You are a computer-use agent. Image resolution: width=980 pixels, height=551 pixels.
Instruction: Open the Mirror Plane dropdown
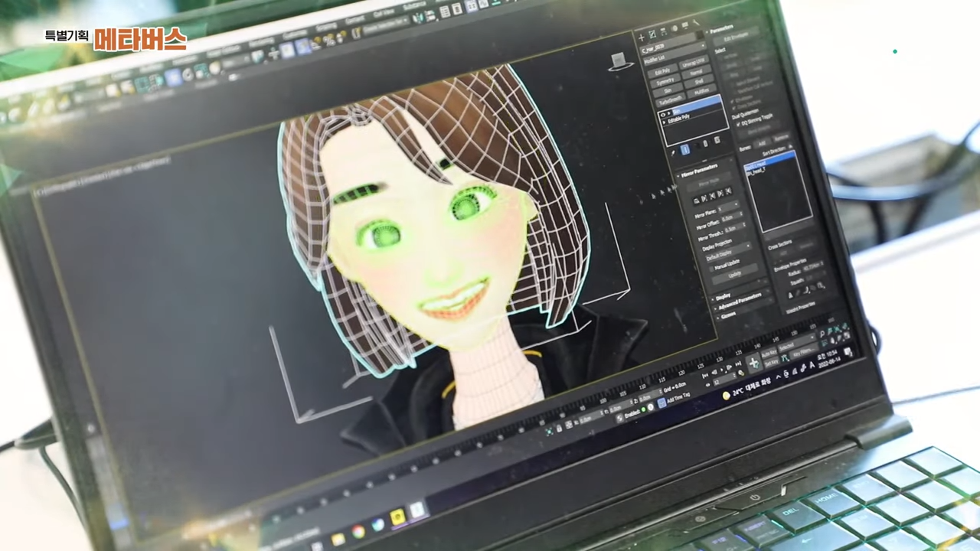pos(728,208)
